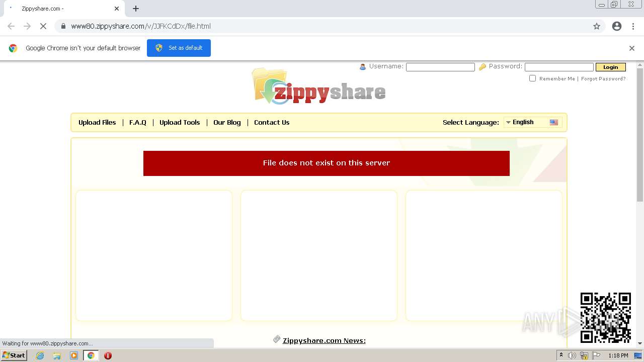644x362 pixels.
Task: Show hidden system tray icons
Action: point(561,355)
